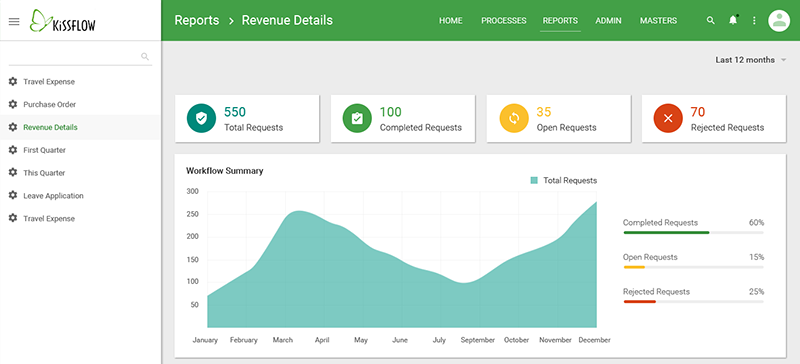Screen dimensions: 800x364
Task: Click the Workflow Summary heading
Action: (224, 171)
